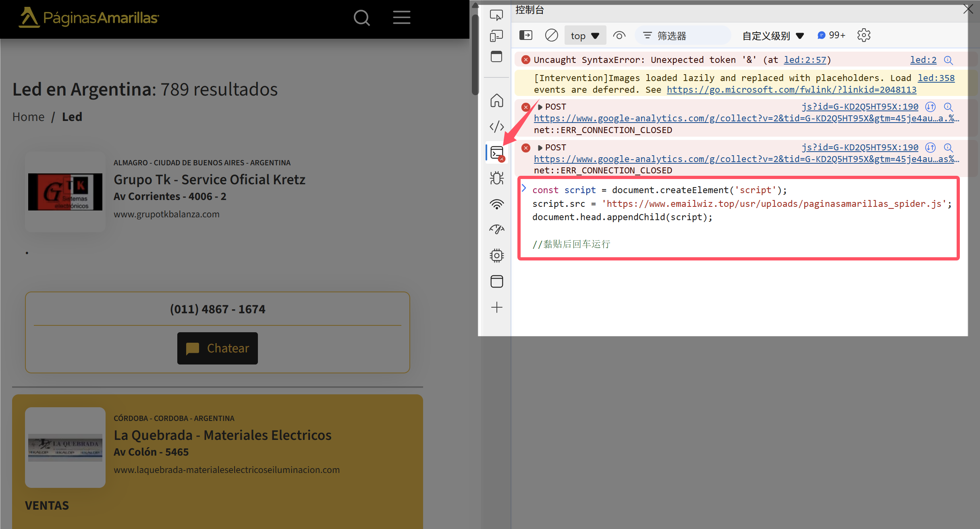Click the 'Av Corrientes - 4006 - 2' address
Screen dimensions: 980x529
click(170, 196)
